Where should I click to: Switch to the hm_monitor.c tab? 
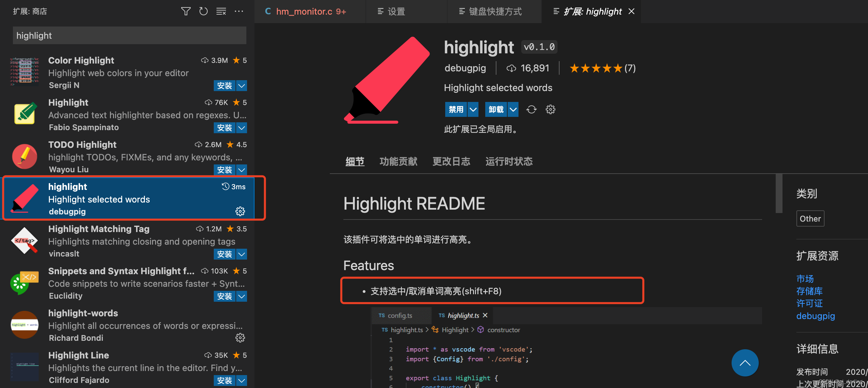(310, 12)
